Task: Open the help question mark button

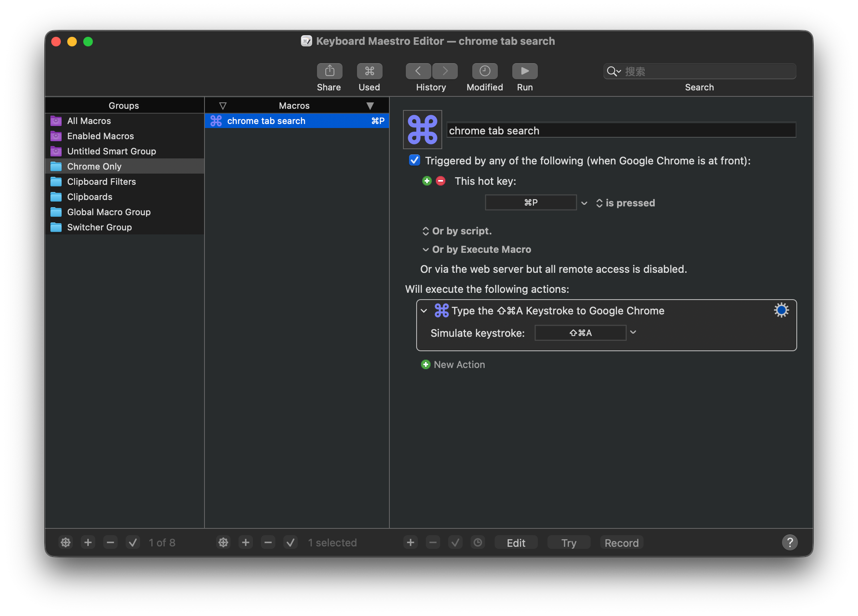Action: coord(790,543)
